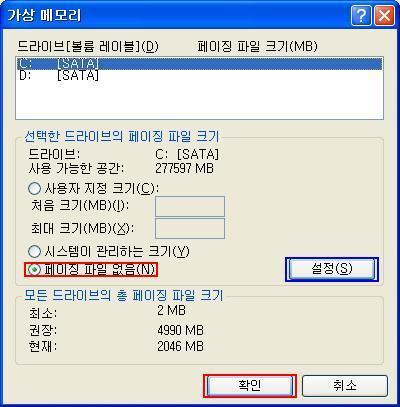The image size is (400, 407).
Task: Click the recommended 4990 MB value
Action: (180, 330)
